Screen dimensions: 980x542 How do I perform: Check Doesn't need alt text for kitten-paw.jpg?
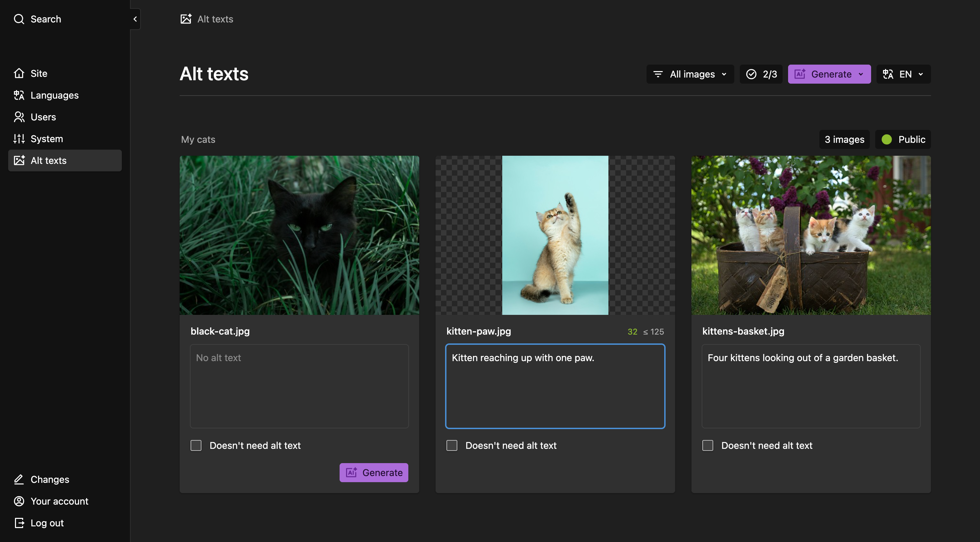(x=452, y=445)
